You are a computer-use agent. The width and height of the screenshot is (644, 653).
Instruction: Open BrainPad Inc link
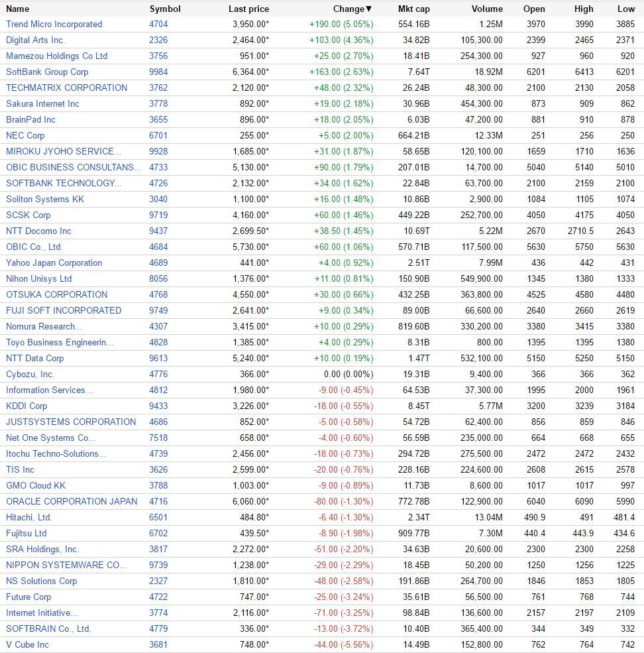click(x=30, y=119)
